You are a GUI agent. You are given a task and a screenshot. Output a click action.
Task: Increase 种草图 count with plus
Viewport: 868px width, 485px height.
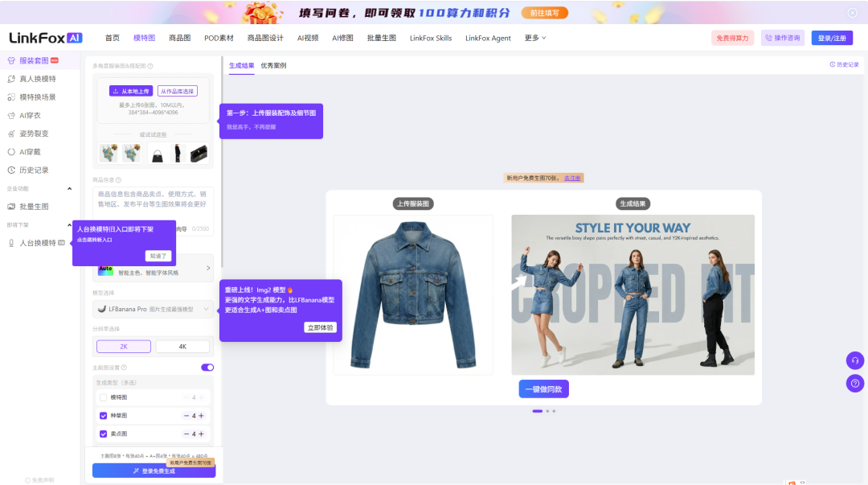point(202,416)
